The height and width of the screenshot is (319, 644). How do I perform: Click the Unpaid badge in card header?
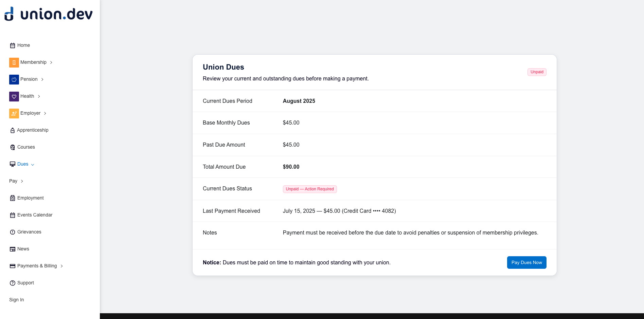click(537, 72)
